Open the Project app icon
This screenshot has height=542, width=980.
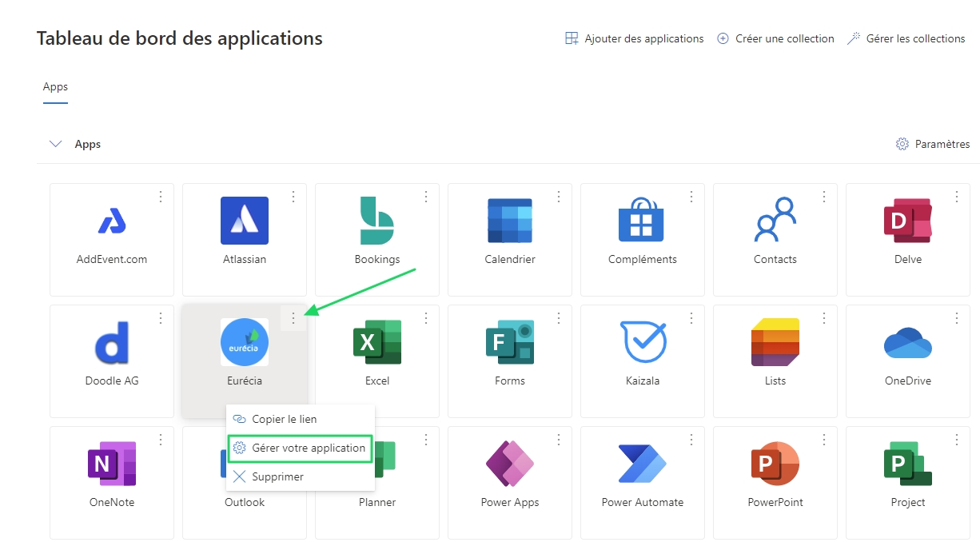tap(908, 464)
